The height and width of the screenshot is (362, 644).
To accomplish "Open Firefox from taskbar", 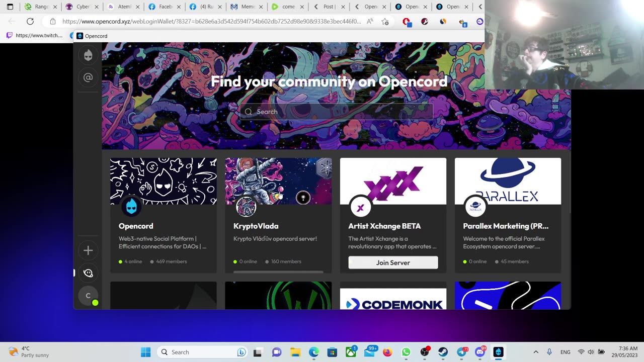I will [x=387, y=352].
